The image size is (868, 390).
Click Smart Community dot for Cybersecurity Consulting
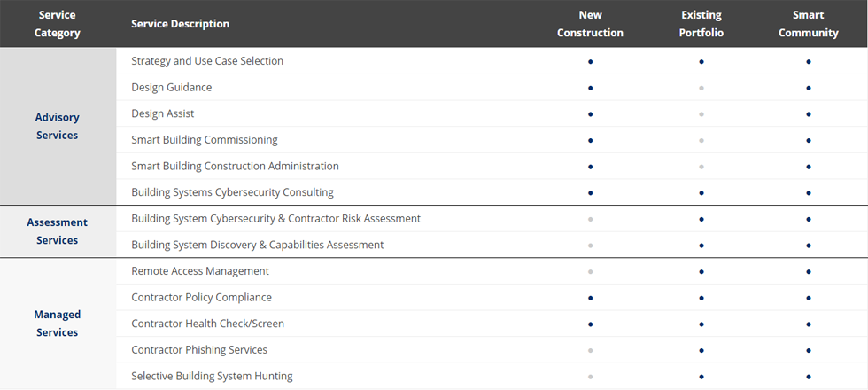click(x=809, y=193)
